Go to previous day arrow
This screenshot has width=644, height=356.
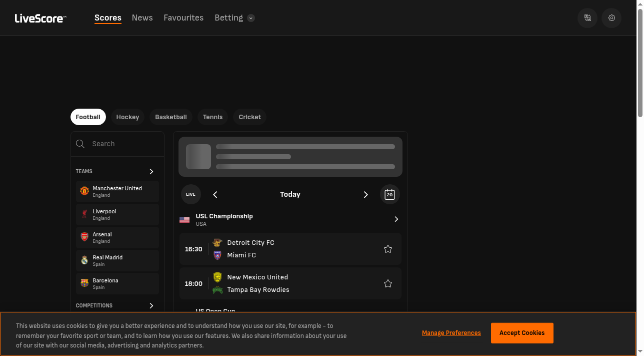215,194
